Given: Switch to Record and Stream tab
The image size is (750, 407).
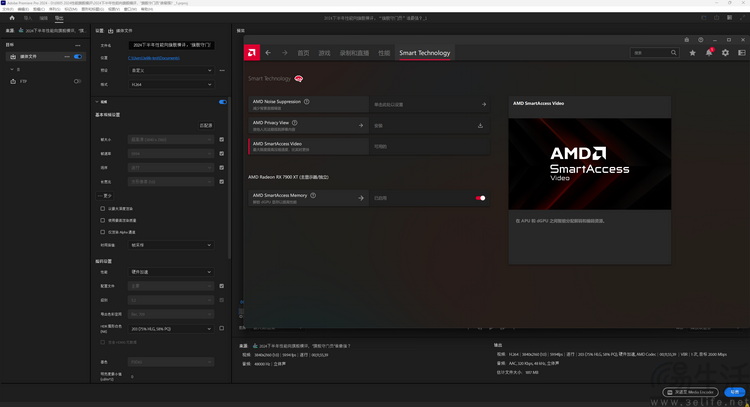Looking at the screenshot, I should tap(354, 53).
